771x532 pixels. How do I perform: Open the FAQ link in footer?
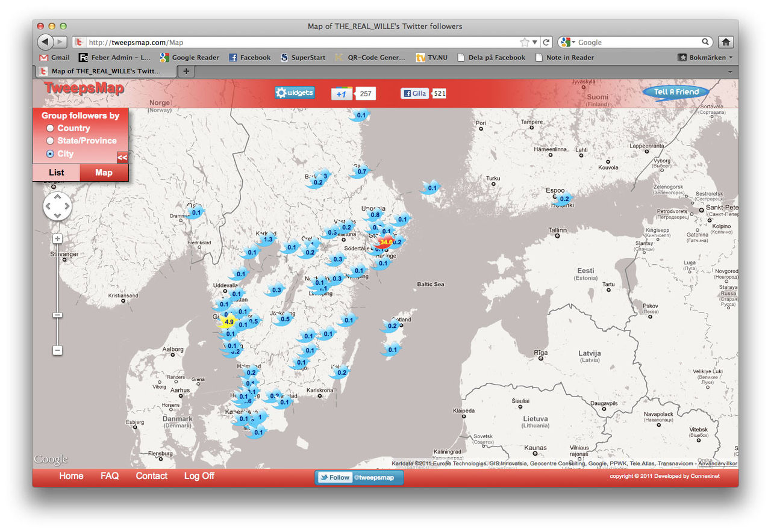point(110,476)
